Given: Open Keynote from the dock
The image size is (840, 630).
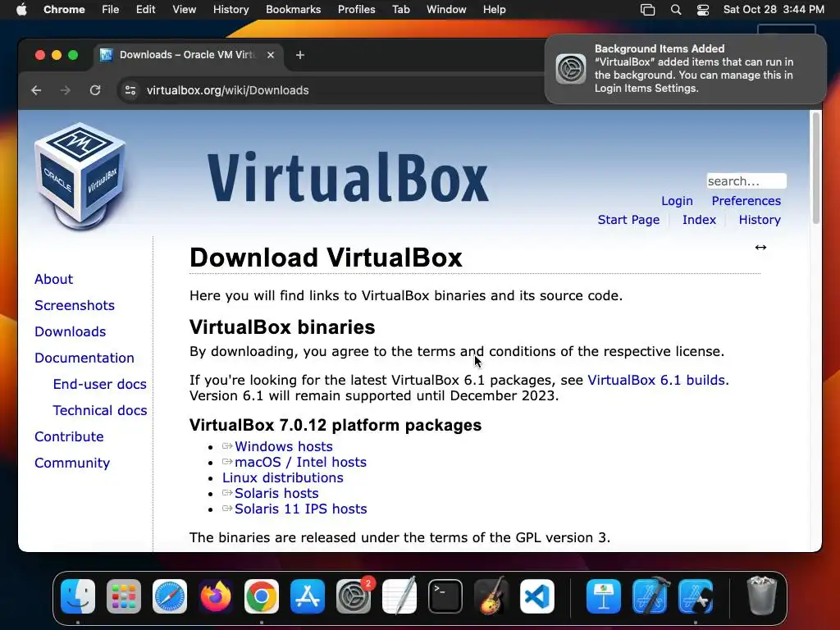Looking at the screenshot, I should pos(604,596).
